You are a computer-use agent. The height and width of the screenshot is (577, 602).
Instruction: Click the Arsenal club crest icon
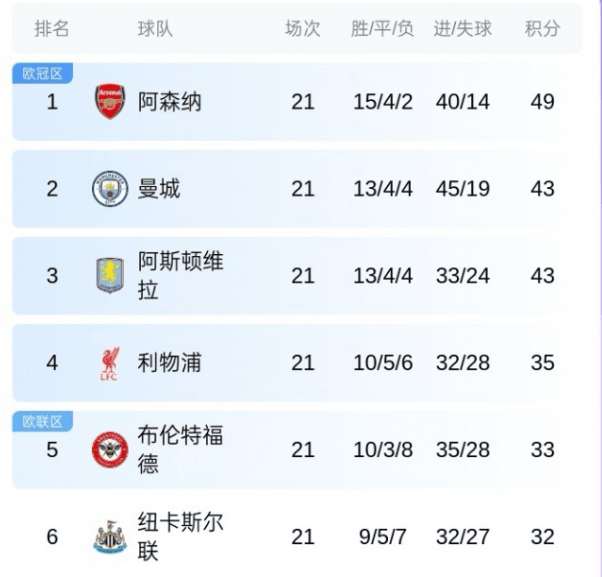110,102
